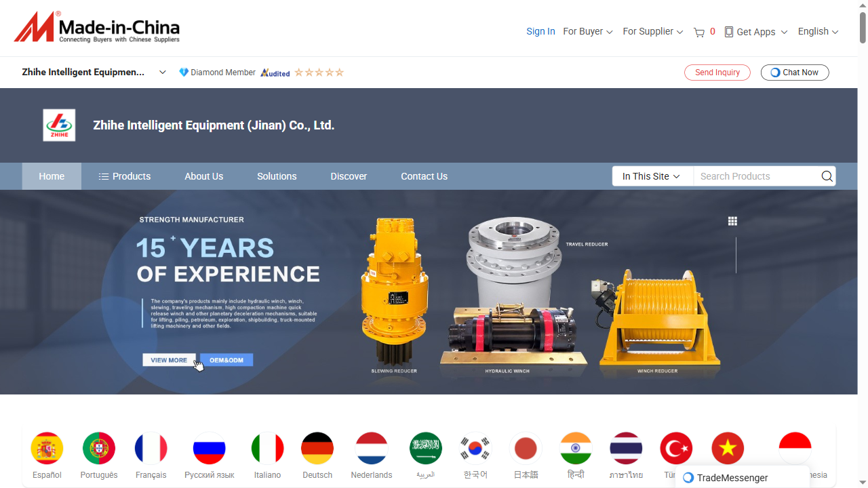Image resolution: width=868 pixels, height=488 pixels.
Task: Select the Arabic language flag
Action: click(x=426, y=449)
